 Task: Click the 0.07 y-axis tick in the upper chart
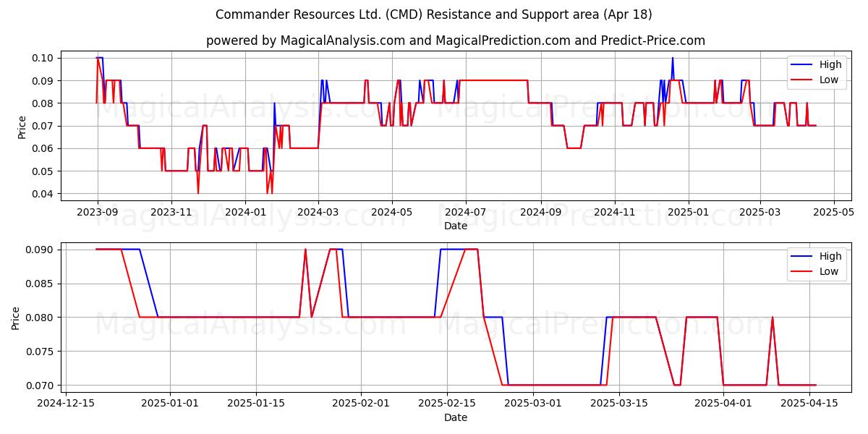(x=44, y=126)
